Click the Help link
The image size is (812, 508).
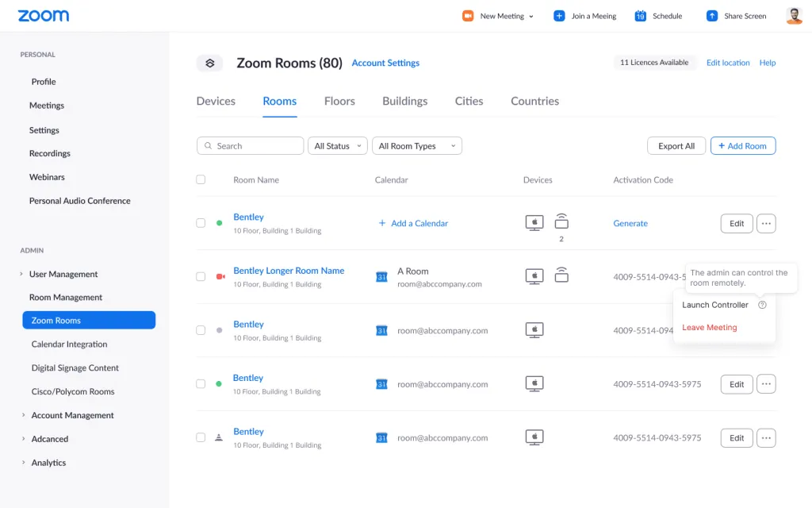point(768,63)
